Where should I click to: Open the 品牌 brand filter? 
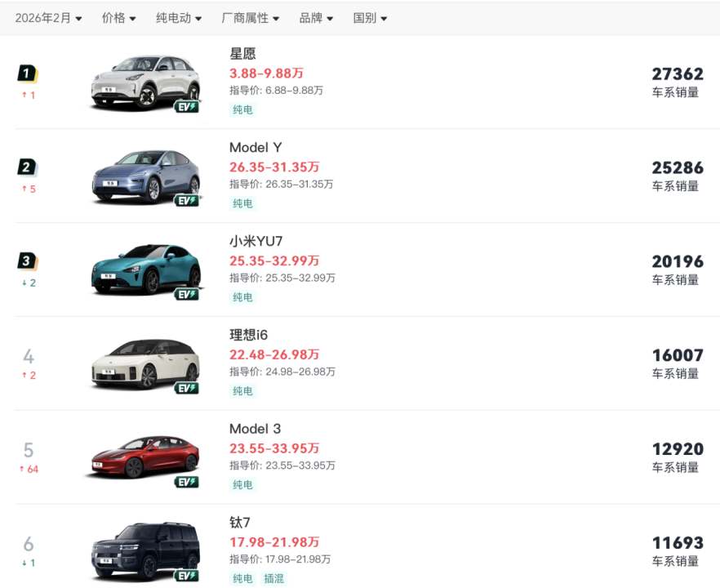(316, 18)
